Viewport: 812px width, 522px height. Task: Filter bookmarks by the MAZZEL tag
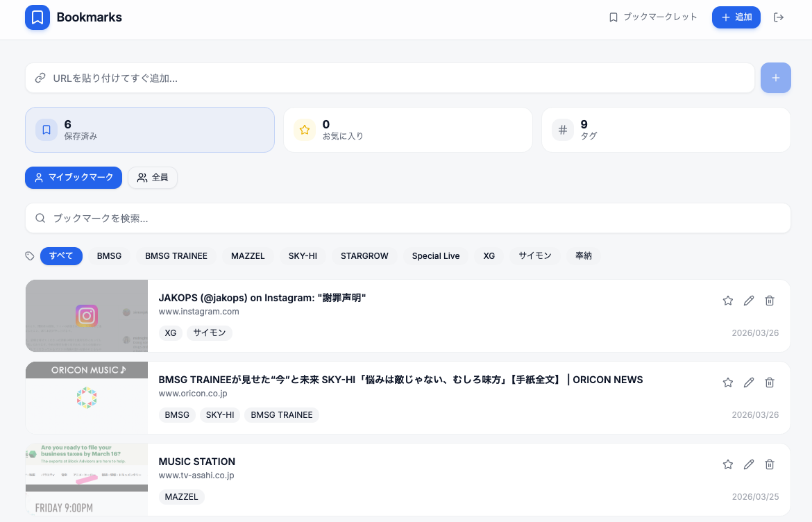pos(248,256)
